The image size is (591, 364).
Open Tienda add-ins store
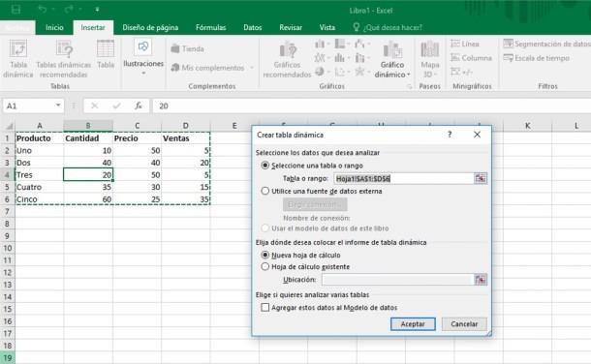click(187, 48)
